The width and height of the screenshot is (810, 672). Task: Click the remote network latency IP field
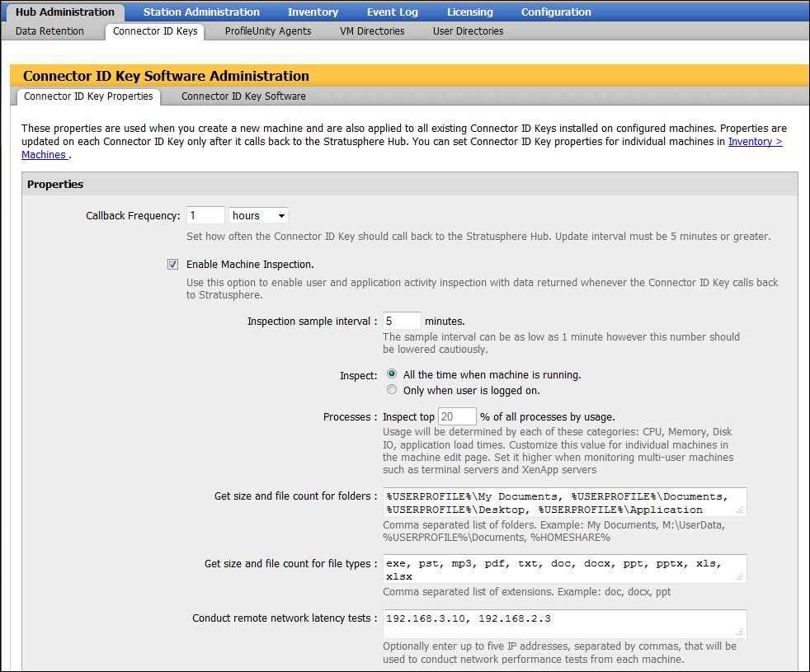(564, 623)
